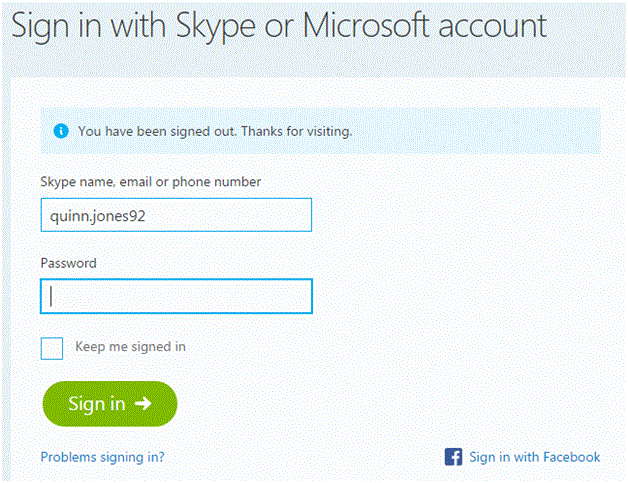This screenshot has width=628, height=483.
Task: Click the 'Keep me signed in' label text
Action: 131,346
